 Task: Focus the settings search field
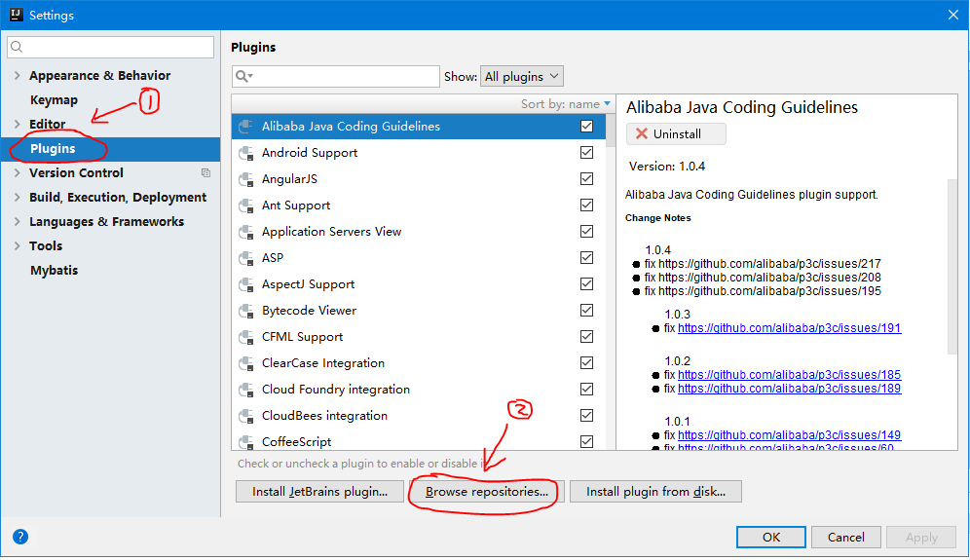[111, 47]
